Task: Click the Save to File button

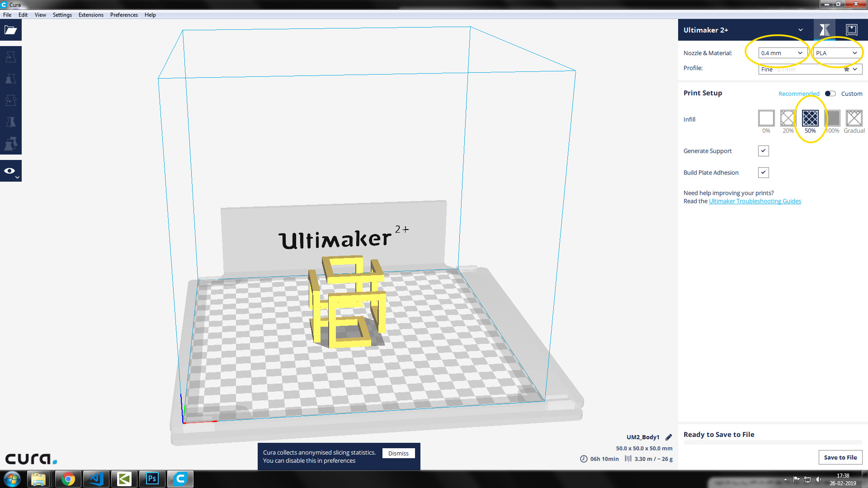Action: pyautogui.click(x=840, y=457)
